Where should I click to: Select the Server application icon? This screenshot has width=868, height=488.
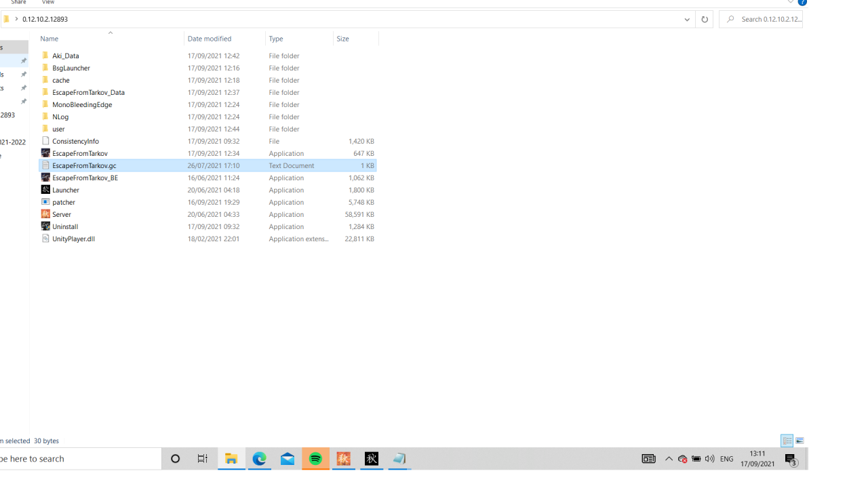pos(45,214)
